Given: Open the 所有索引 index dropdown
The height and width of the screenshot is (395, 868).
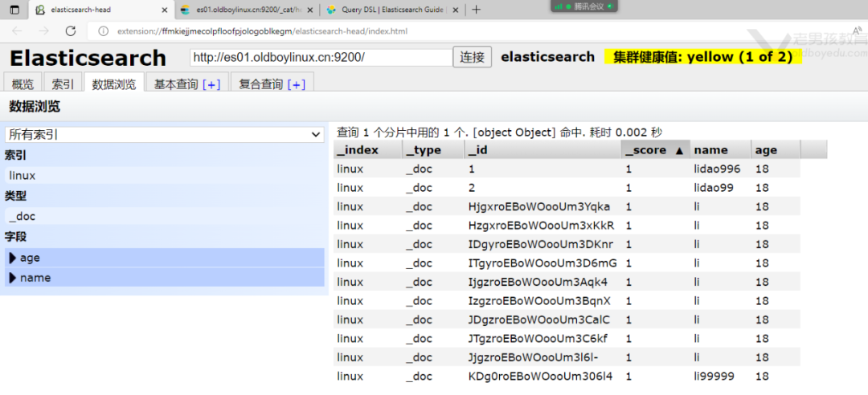Looking at the screenshot, I should pos(164,135).
